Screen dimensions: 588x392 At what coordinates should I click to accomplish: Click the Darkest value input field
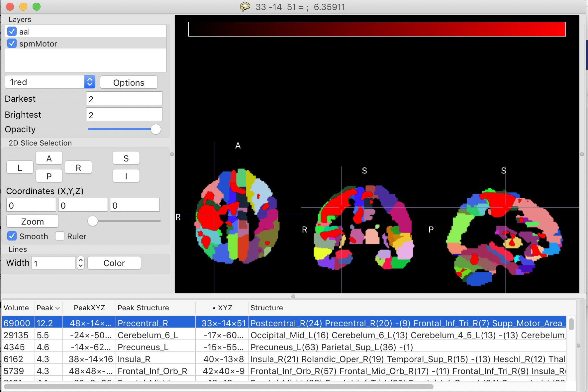pyautogui.click(x=124, y=99)
